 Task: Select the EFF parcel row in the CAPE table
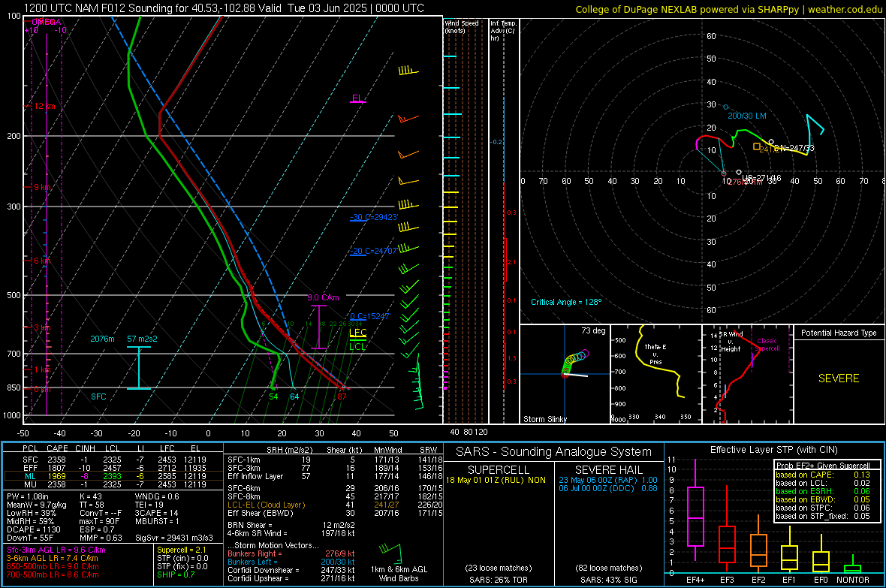pos(114,468)
